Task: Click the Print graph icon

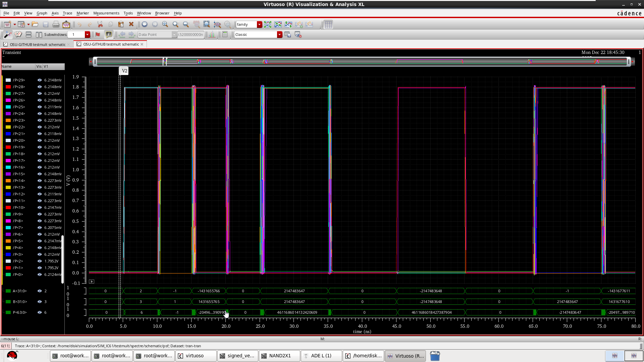Action: [x=56, y=24]
